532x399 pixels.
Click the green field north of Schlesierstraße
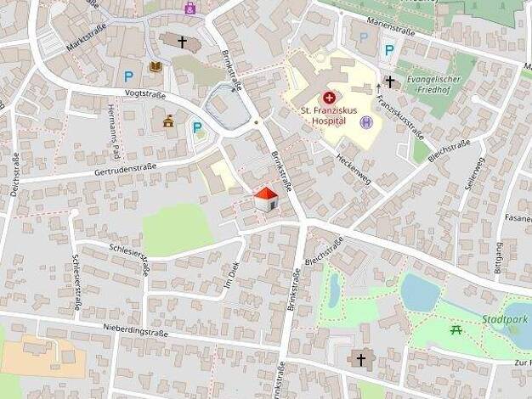click(176, 229)
